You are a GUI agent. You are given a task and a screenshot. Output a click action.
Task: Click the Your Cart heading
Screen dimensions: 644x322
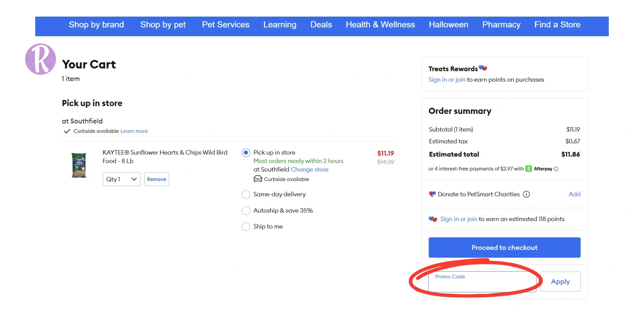(89, 64)
